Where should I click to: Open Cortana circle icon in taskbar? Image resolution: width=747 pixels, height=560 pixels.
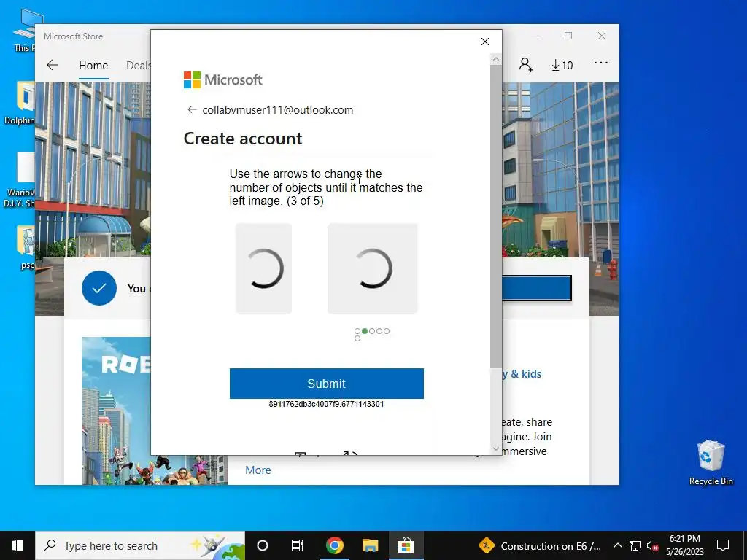(263, 545)
